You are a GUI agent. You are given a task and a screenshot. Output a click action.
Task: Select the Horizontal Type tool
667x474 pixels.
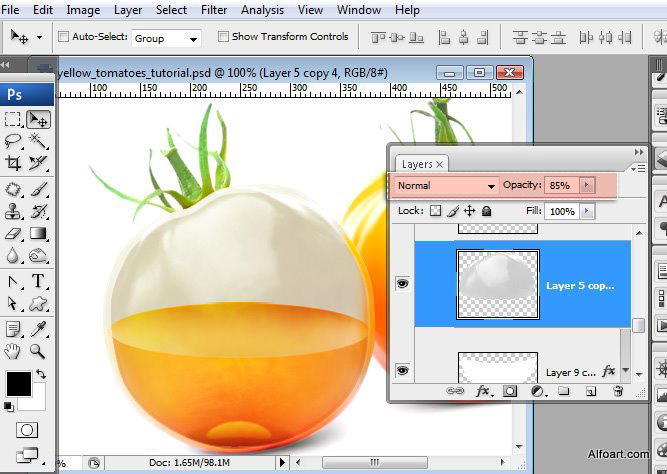(x=39, y=281)
